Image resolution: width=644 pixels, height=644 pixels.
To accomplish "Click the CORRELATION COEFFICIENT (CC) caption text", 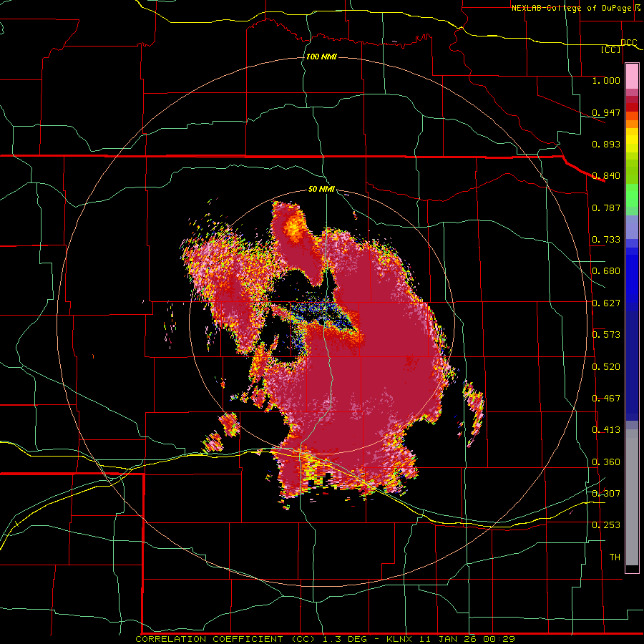I will [x=225, y=639].
